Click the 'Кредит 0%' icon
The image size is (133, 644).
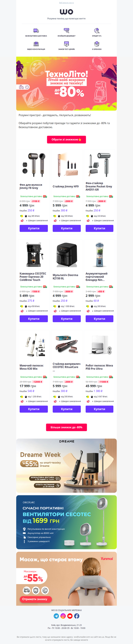97,30
